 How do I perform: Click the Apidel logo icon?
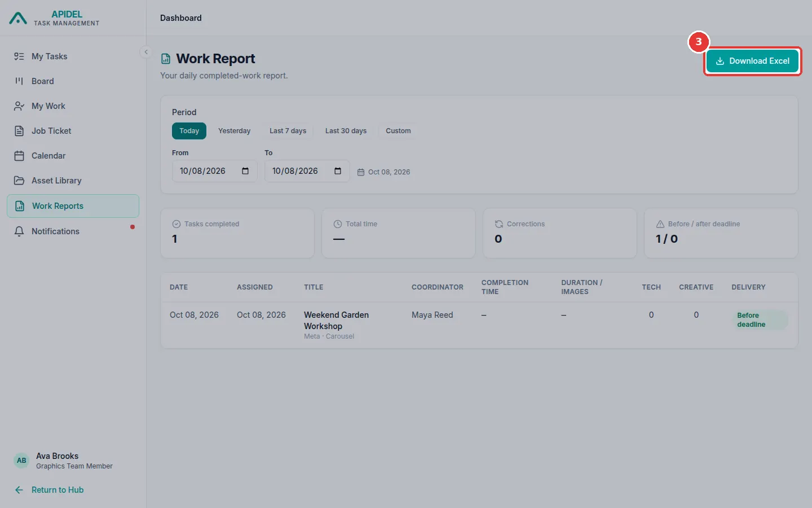coord(18,19)
